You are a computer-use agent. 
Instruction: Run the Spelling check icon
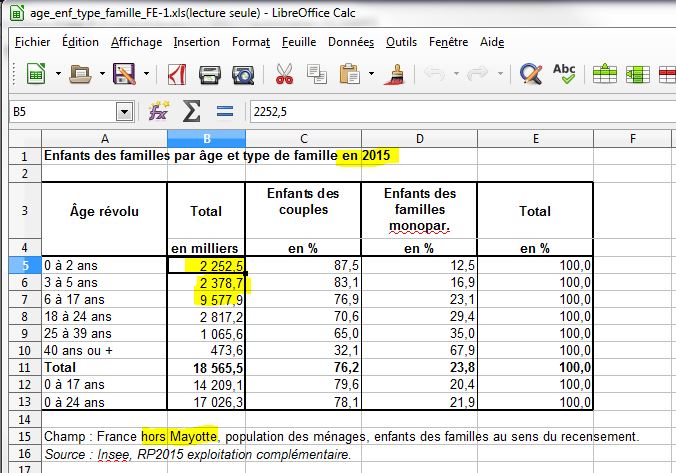pos(564,75)
